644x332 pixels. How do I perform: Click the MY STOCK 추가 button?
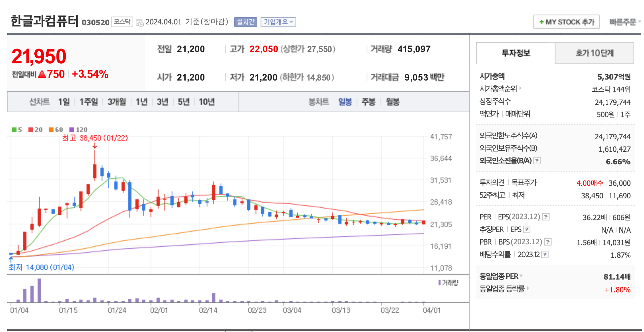(x=566, y=22)
